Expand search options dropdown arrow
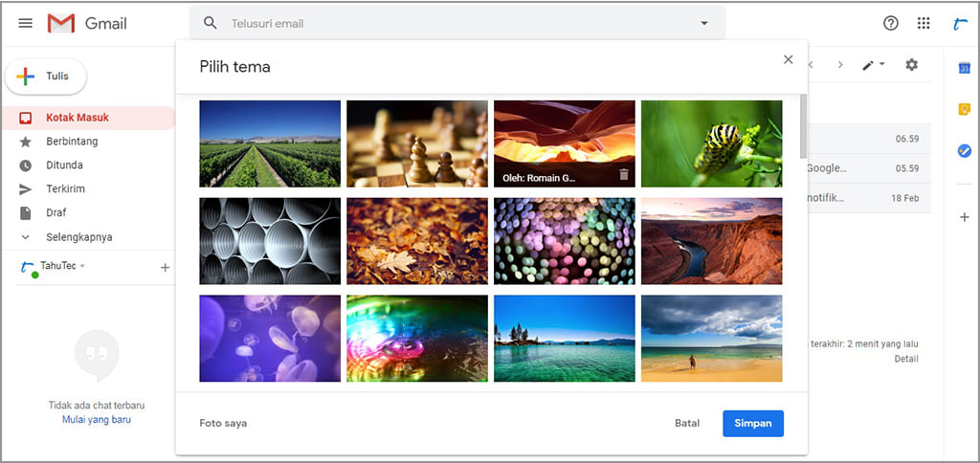 pyautogui.click(x=704, y=23)
